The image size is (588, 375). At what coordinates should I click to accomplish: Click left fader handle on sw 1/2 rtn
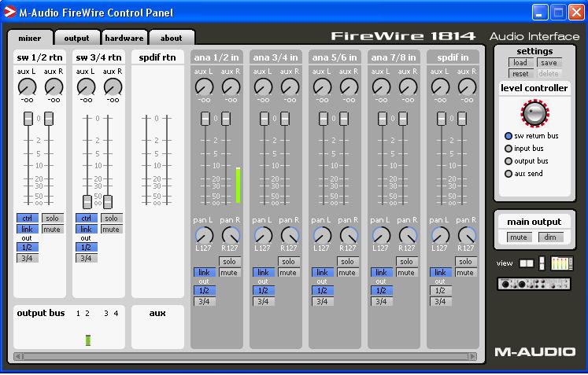click(28, 119)
